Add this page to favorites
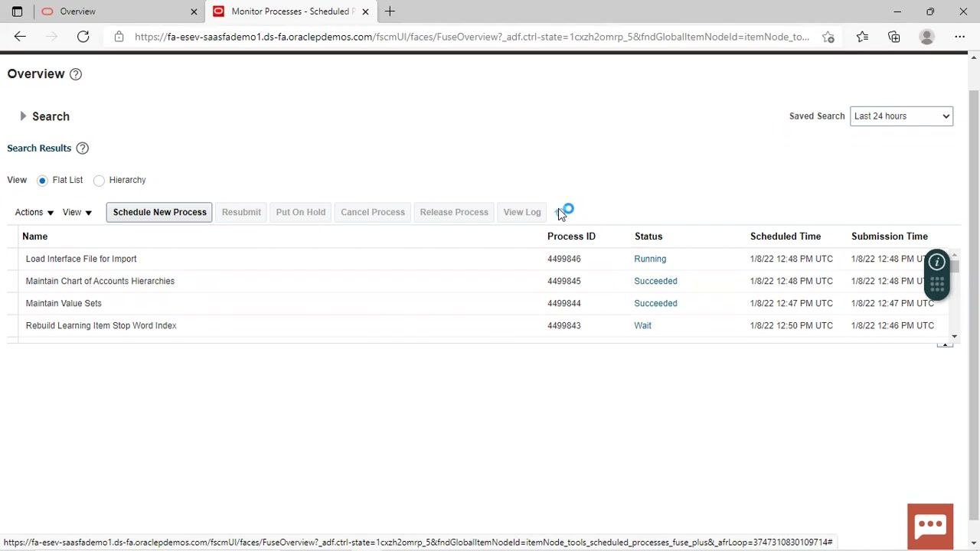The height and width of the screenshot is (551, 980). [828, 37]
